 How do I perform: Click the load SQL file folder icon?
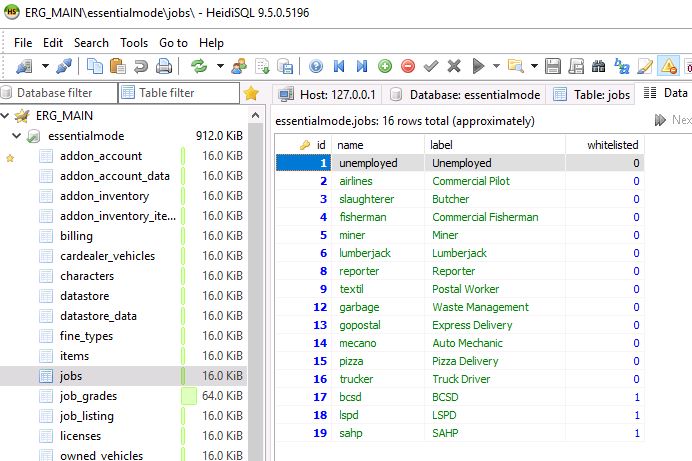(x=515, y=67)
